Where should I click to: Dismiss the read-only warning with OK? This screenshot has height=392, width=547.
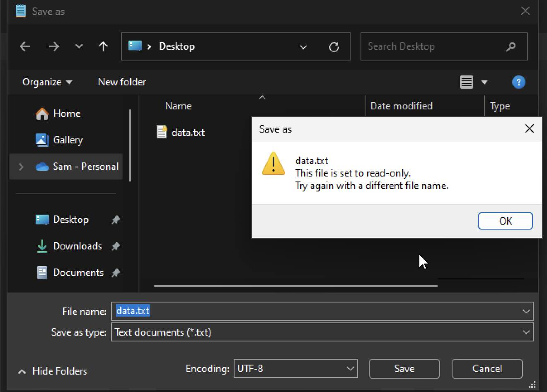[505, 221]
